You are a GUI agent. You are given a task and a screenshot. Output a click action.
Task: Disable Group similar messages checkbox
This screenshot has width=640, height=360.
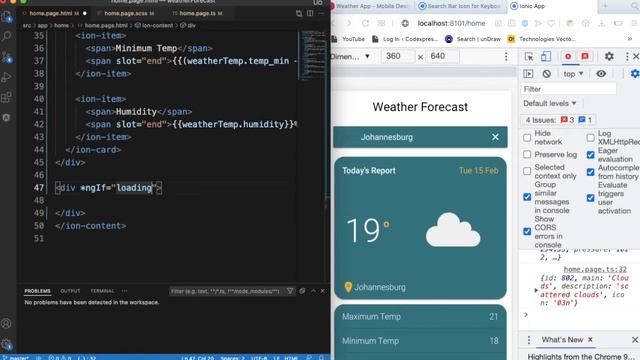coord(527,197)
